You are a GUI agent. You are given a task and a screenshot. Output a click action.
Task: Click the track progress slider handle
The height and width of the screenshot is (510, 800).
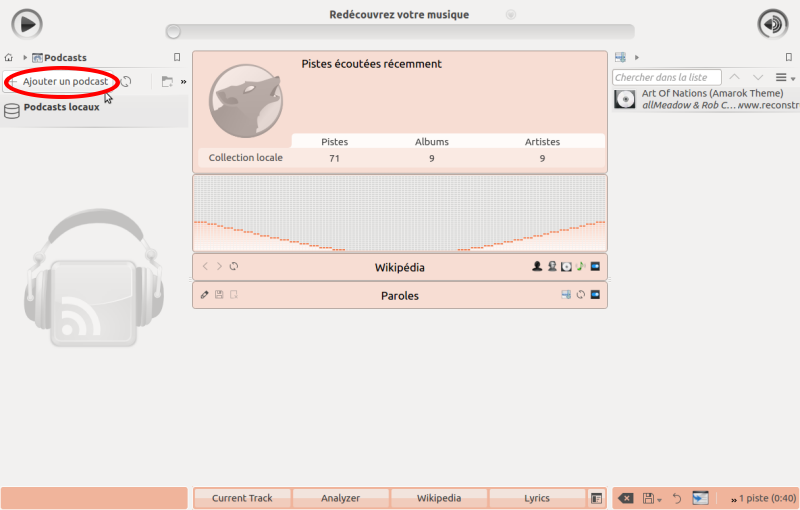tap(173, 32)
